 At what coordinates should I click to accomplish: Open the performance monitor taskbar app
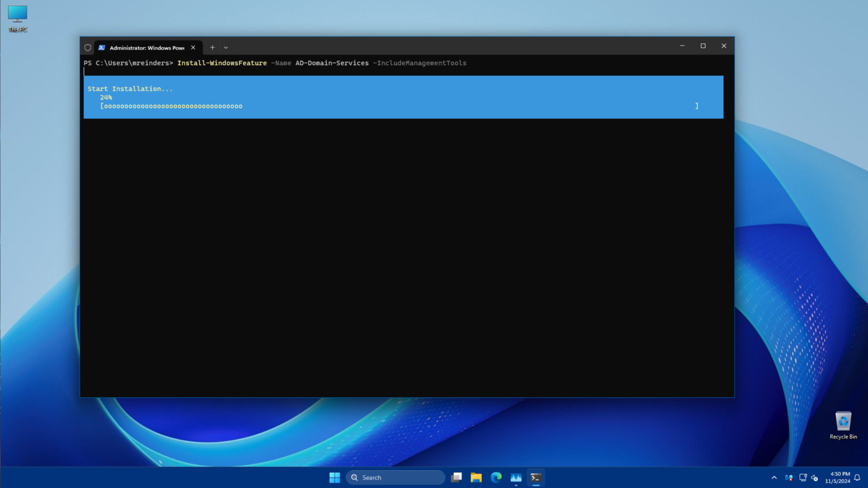[x=516, y=477]
